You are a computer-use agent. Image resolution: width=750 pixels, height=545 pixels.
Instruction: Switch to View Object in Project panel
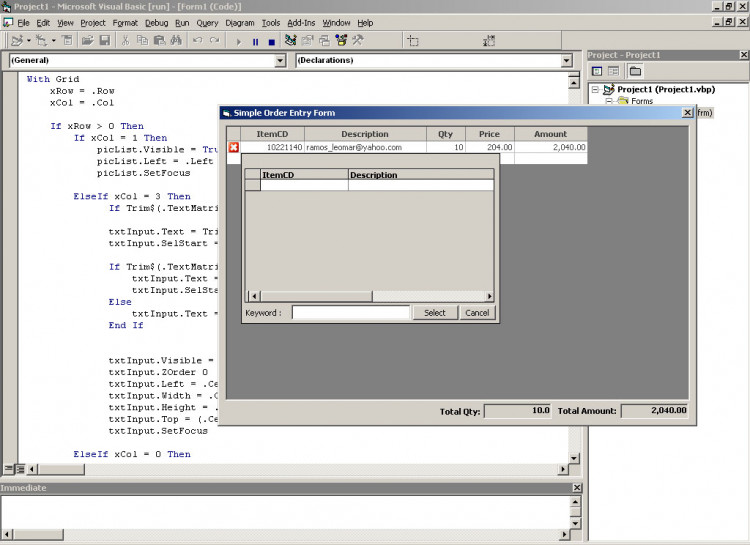(x=614, y=71)
